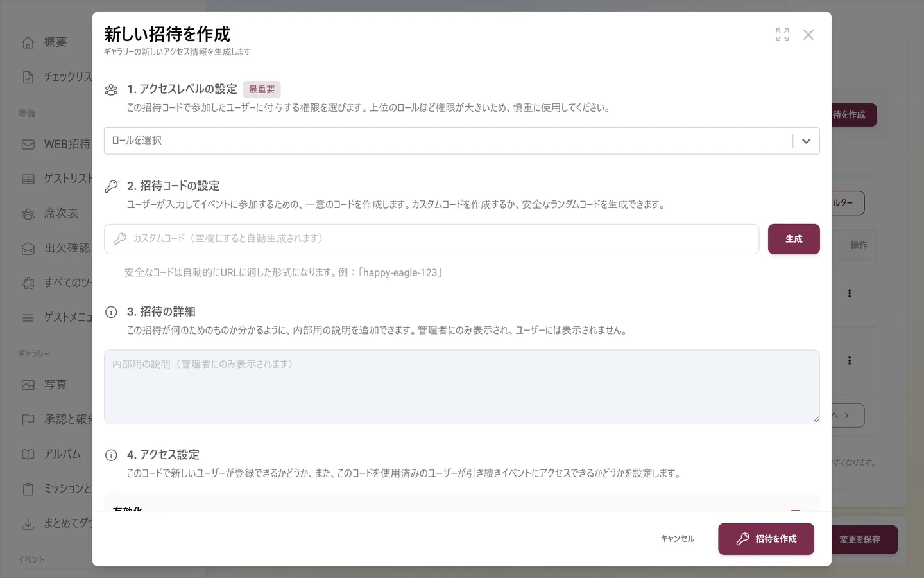The image size is (924, 578).
Task: Expand the invitation dialog to fullscreen
Action: point(782,35)
